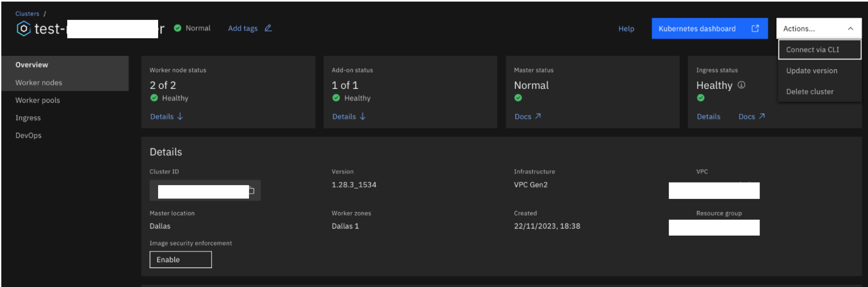Click the copy icon beside Cluster ID
Viewport: 868px width, 287px height.
point(252,191)
